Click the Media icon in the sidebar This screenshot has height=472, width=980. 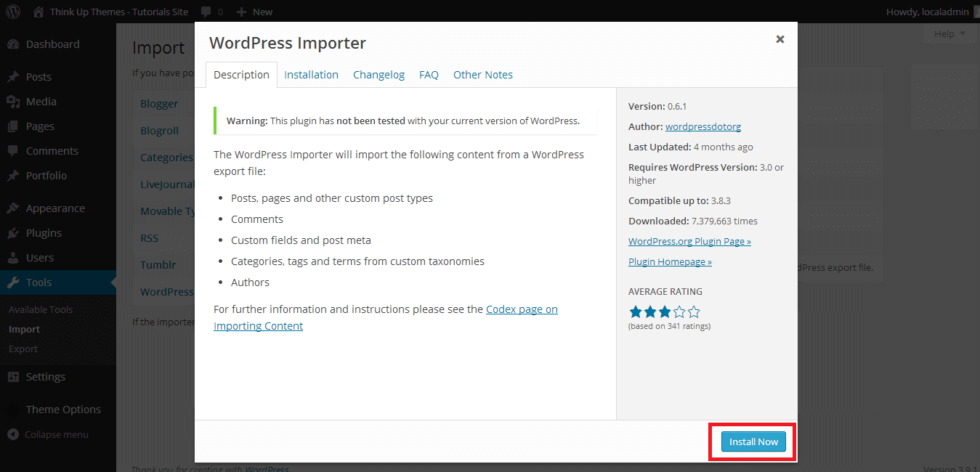coord(13,102)
